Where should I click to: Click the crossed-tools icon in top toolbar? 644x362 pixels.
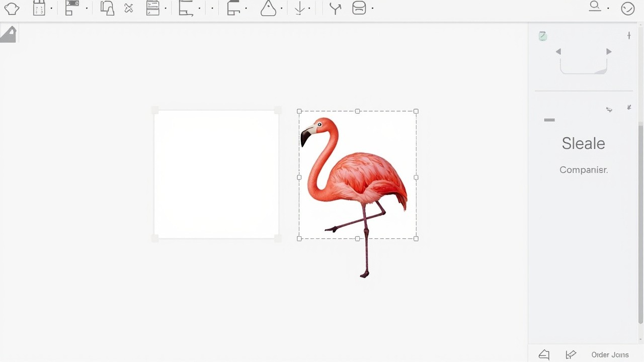129,9
